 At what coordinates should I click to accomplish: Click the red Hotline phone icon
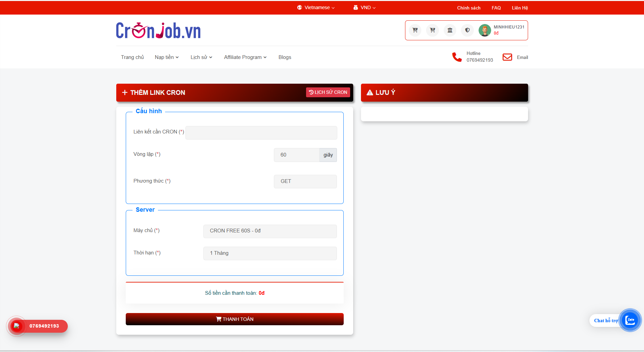point(457,57)
